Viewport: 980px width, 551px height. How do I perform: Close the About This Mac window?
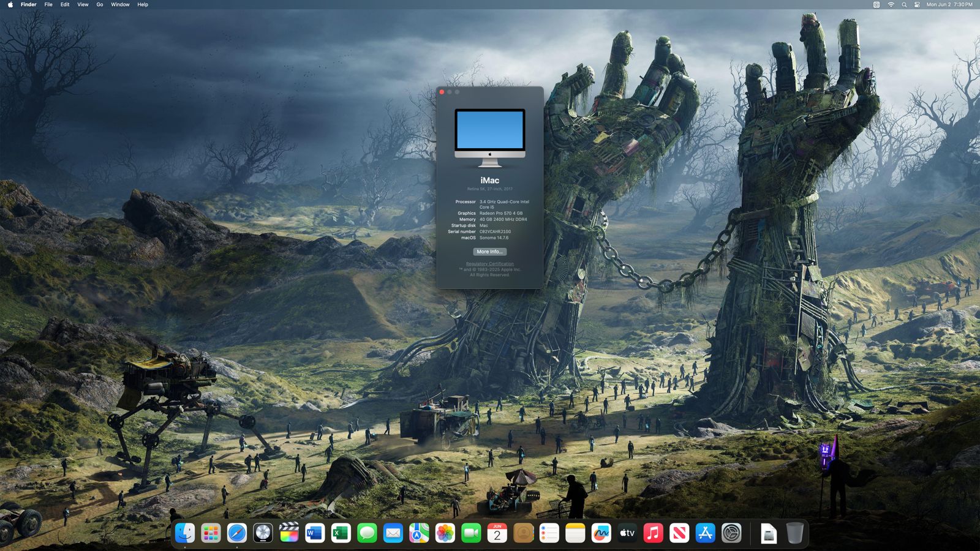pos(442,92)
